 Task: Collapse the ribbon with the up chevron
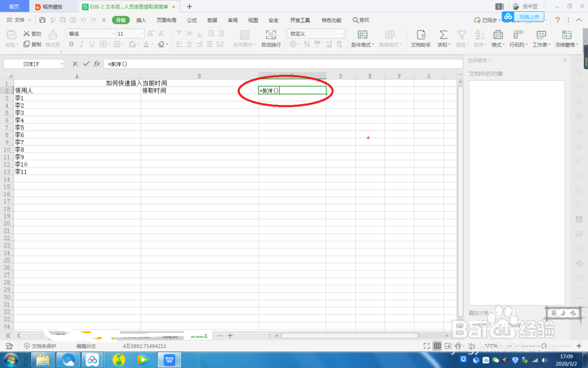[x=579, y=20]
